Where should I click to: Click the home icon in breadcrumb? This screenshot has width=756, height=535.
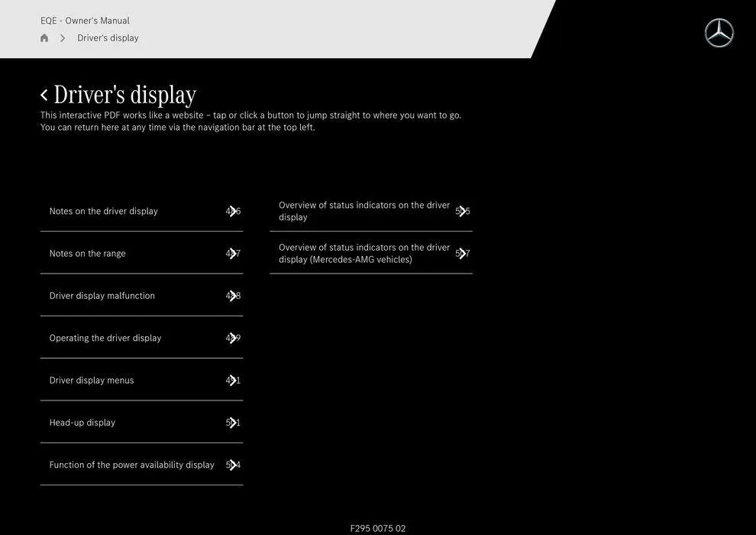[x=44, y=38]
